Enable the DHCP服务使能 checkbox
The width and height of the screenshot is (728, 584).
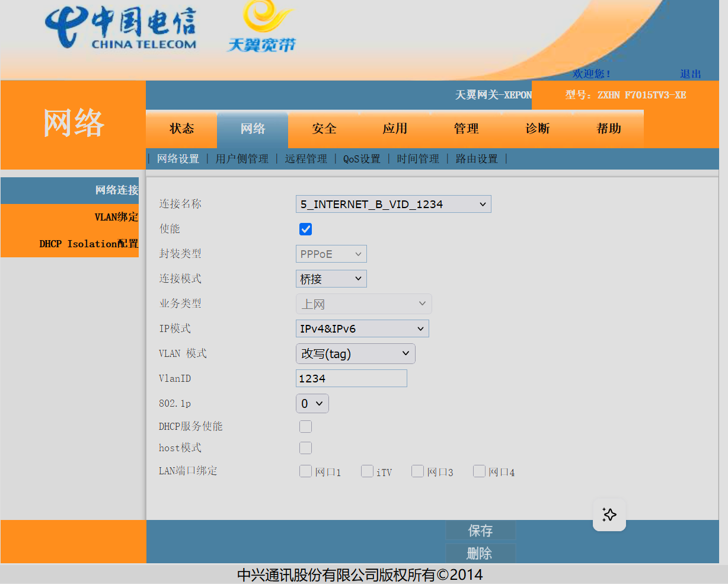(x=306, y=427)
